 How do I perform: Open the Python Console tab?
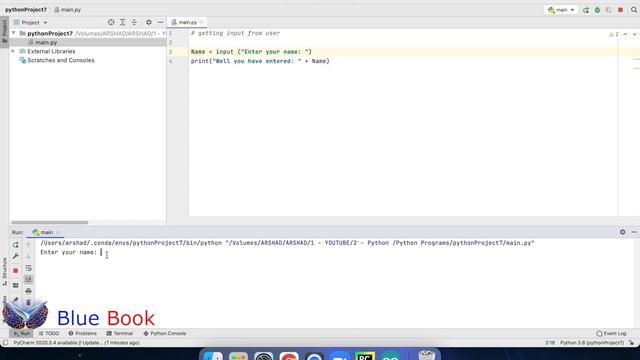coord(165,333)
